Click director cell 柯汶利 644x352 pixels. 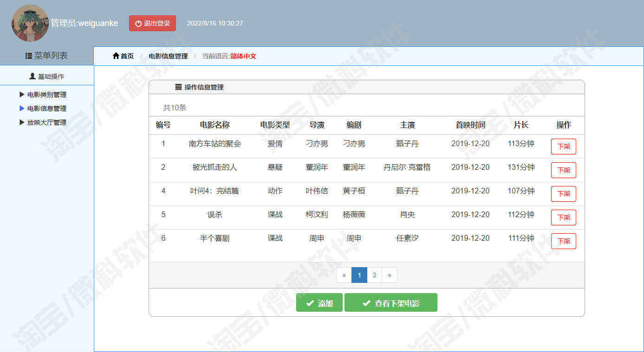pos(317,215)
